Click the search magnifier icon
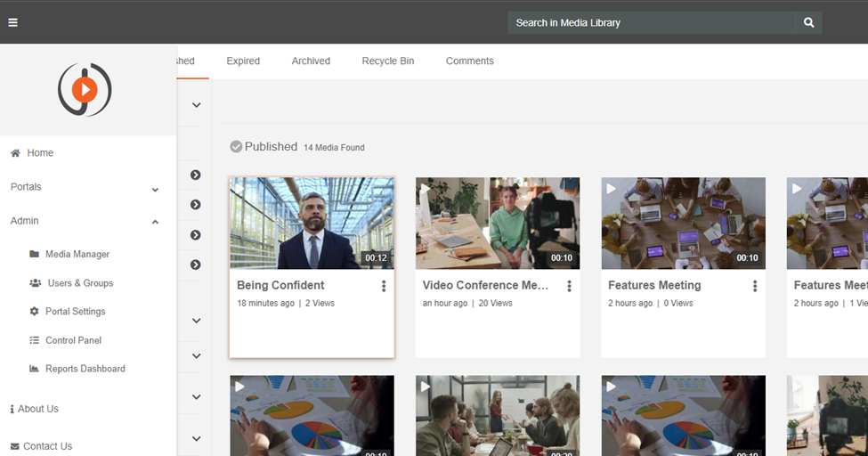 tap(808, 22)
